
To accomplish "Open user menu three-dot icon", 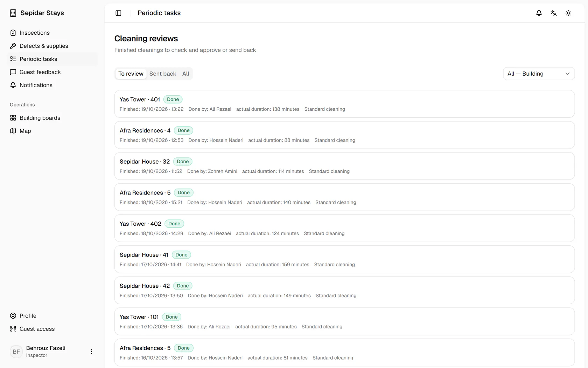I will tap(91, 352).
